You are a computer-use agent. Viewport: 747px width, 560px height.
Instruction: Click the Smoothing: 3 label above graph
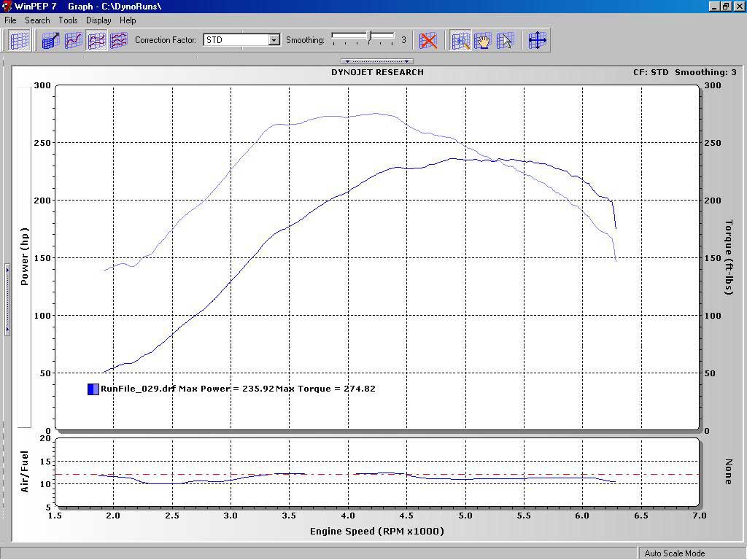[705, 72]
